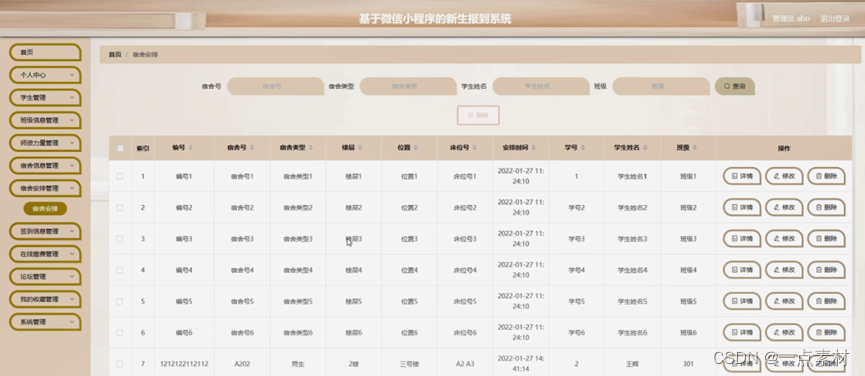The image size is (865, 376).
Task: Focus the 班级 search input
Action: click(x=661, y=87)
